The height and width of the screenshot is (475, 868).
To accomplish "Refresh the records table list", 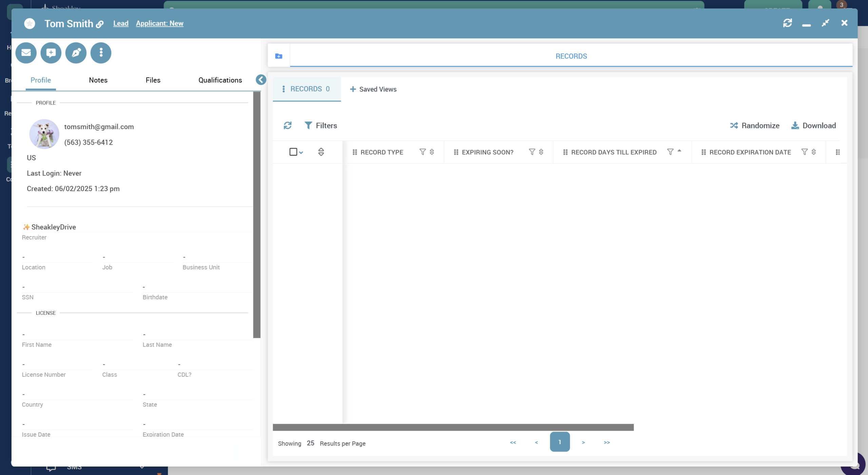I will click(x=288, y=126).
